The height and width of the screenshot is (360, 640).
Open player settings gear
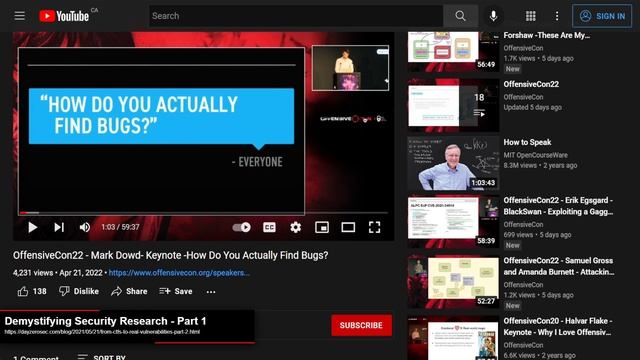tap(296, 227)
